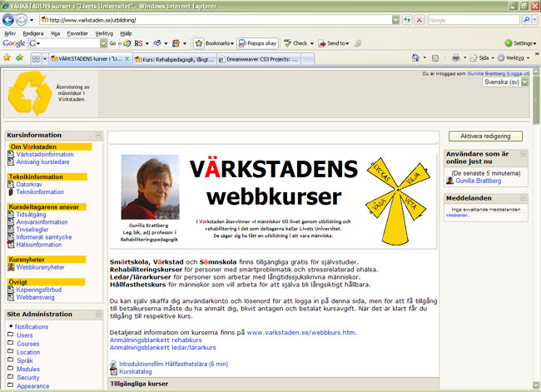541x392 pixels.
Task: Open the Favoriter menu
Action: (77, 33)
